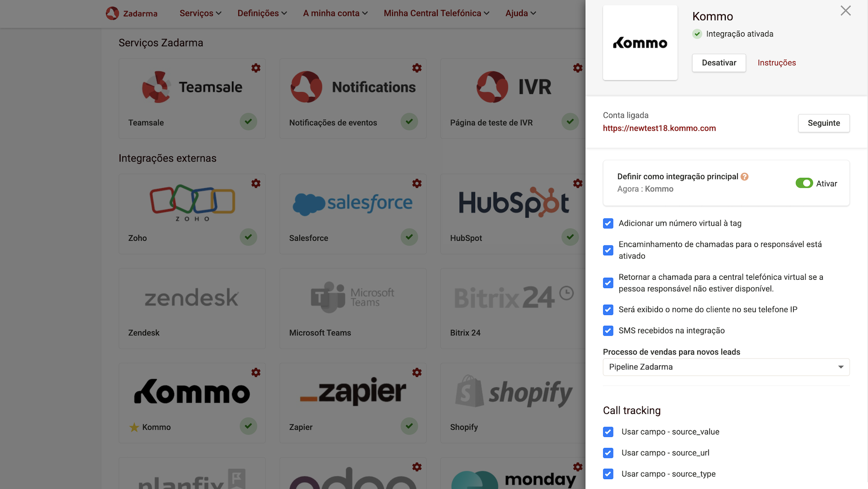
Task: Uncheck Usar campo - source_url
Action: (608, 453)
